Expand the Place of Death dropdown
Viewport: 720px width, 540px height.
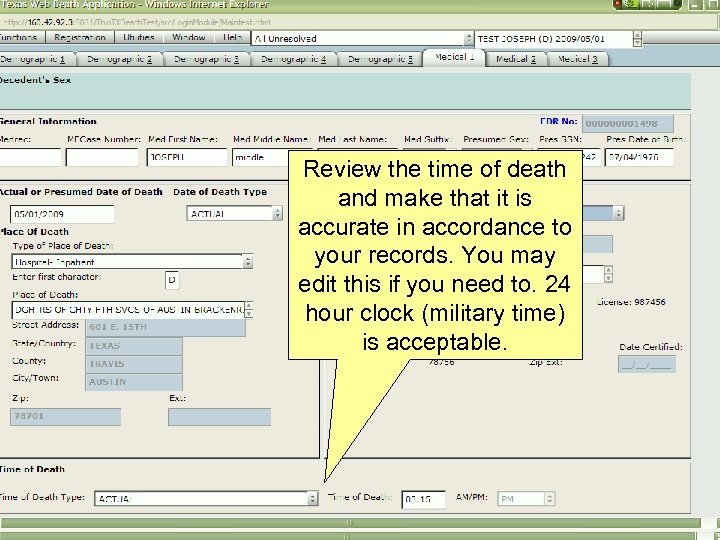pyautogui.click(x=248, y=310)
